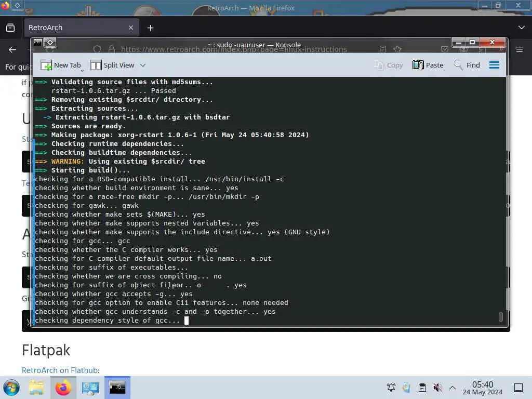Click the Firefox window pin icon top-left
This screenshot has width=532, height=399.
pos(17,5)
